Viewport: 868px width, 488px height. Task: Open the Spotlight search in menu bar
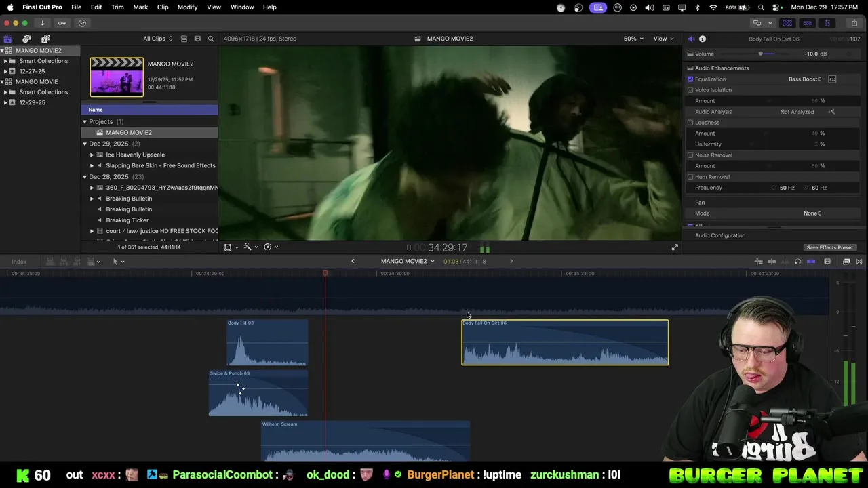pyautogui.click(x=761, y=7)
